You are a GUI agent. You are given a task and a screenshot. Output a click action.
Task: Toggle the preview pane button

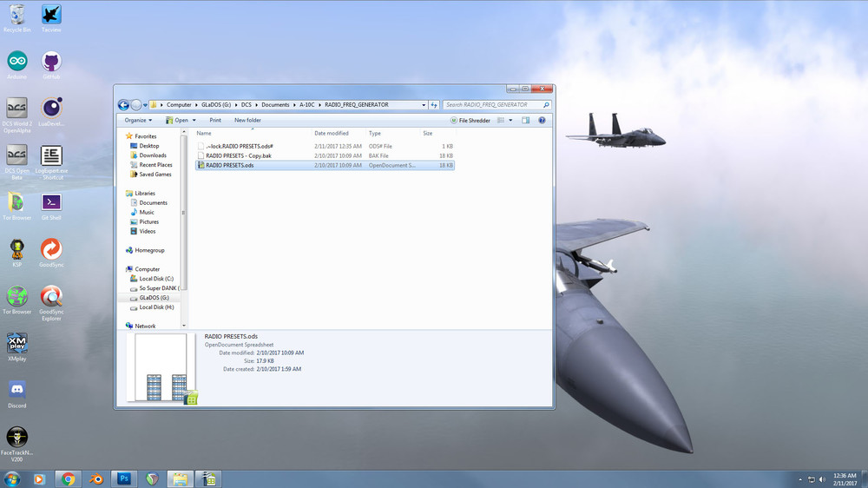(525, 120)
